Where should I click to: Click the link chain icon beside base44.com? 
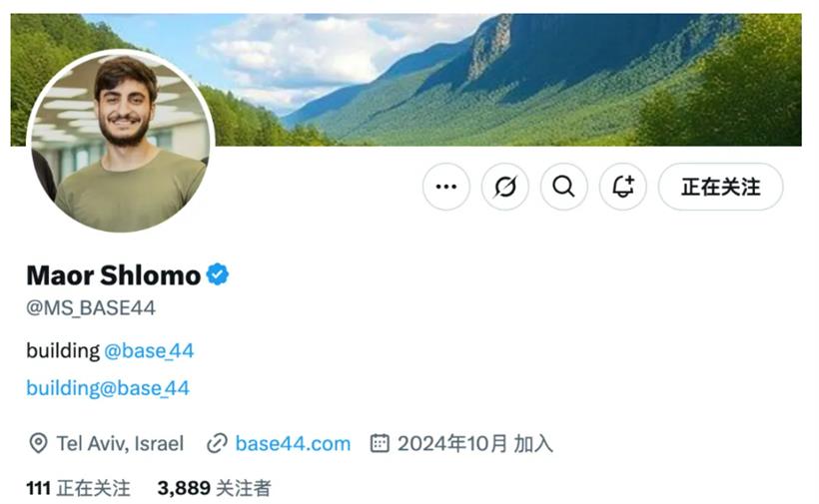coord(217,443)
